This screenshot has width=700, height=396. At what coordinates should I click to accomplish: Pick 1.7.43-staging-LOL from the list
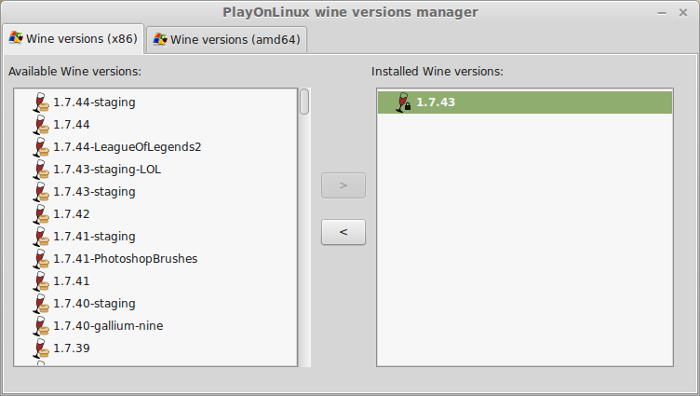pyautogui.click(x=107, y=169)
